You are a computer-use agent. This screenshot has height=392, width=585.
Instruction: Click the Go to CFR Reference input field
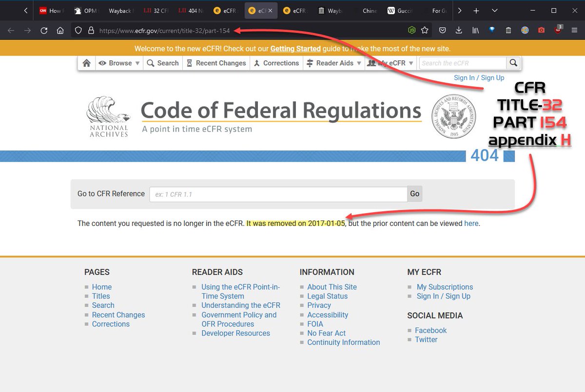point(278,194)
